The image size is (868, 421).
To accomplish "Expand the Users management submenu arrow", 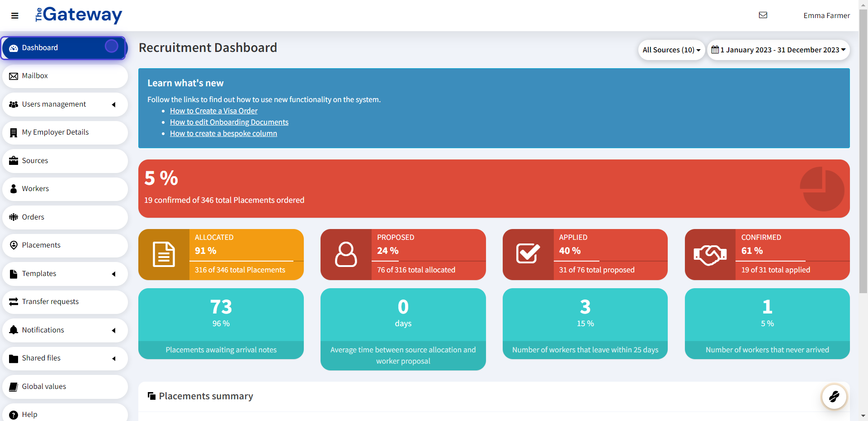I will pos(113,105).
